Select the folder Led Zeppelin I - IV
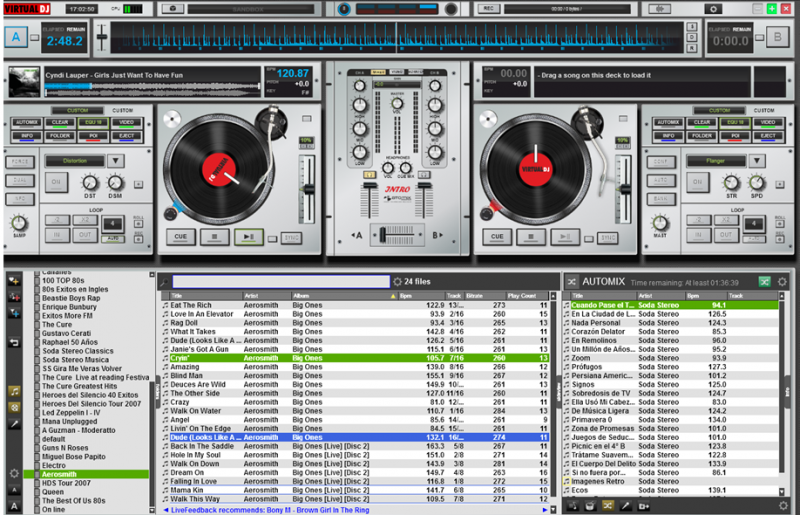The height and width of the screenshot is (515, 800). (71, 413)
